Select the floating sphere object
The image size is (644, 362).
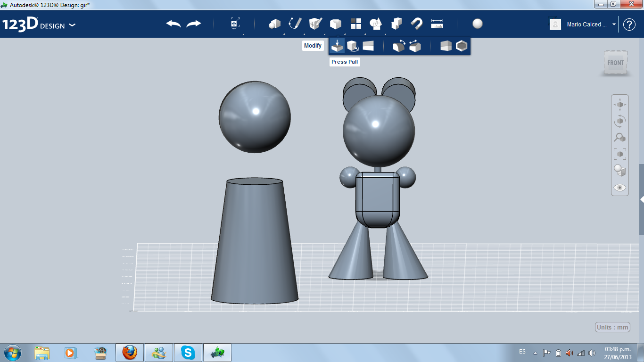[255, 117]
